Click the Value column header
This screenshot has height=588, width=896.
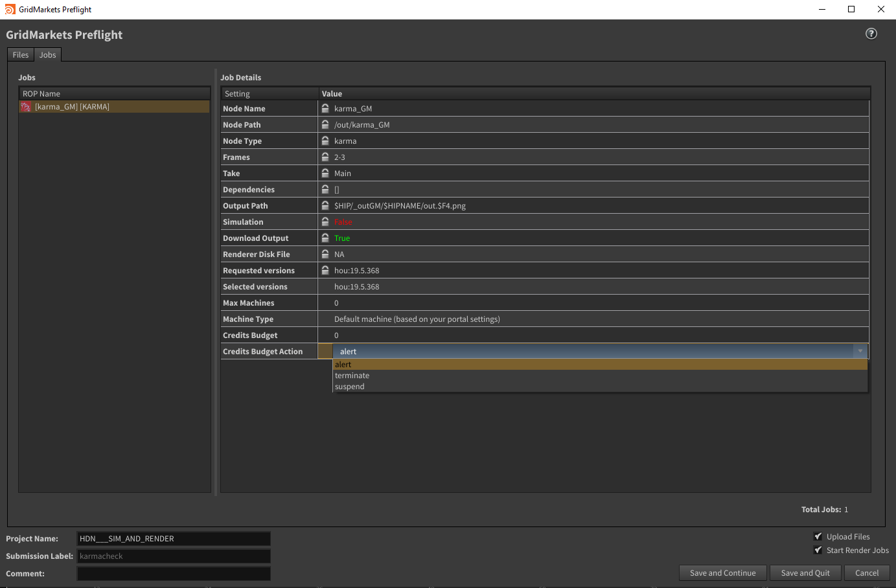(594, 94)
